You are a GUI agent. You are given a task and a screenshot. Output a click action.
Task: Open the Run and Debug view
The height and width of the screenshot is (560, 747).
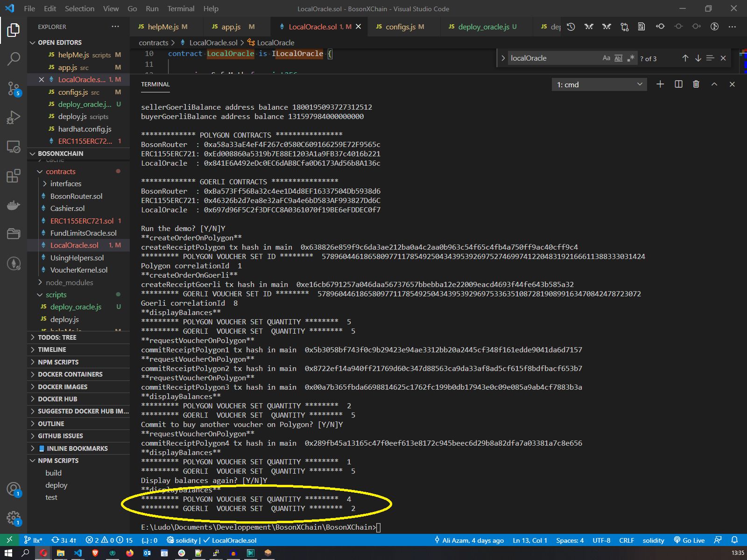click(13, 117)
